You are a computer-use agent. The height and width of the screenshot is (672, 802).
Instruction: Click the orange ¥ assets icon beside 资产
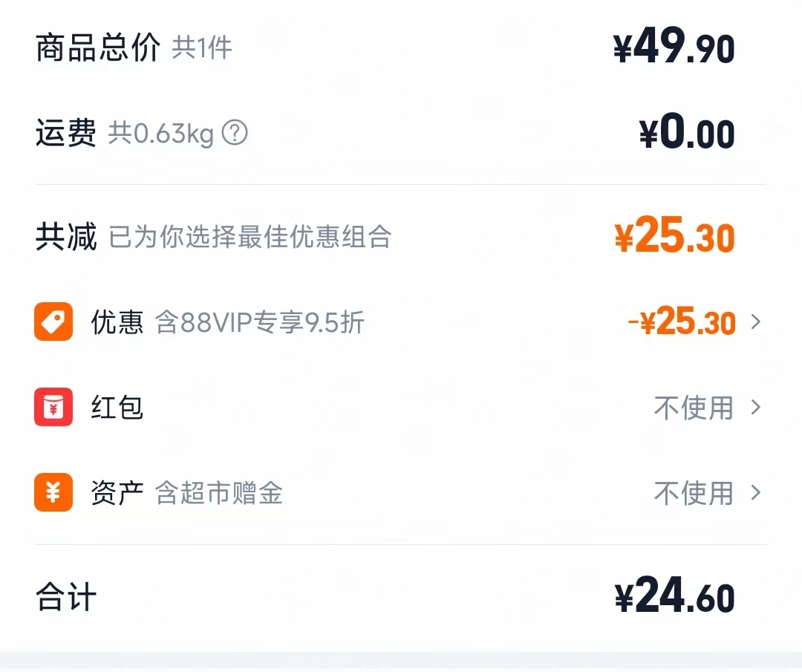click(x=53, y=492)
